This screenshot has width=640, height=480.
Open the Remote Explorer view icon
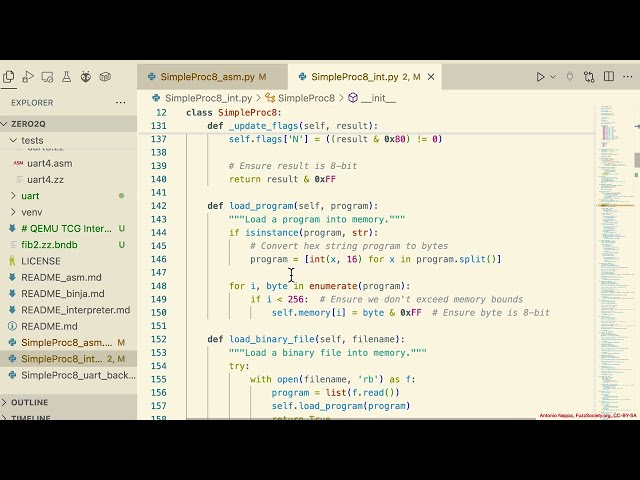coord(47,77)
